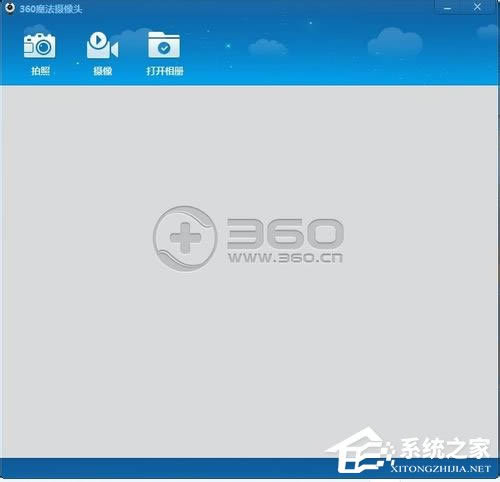Click the large cloud in the header banner
500x482 pixels.
pos(395,42)
